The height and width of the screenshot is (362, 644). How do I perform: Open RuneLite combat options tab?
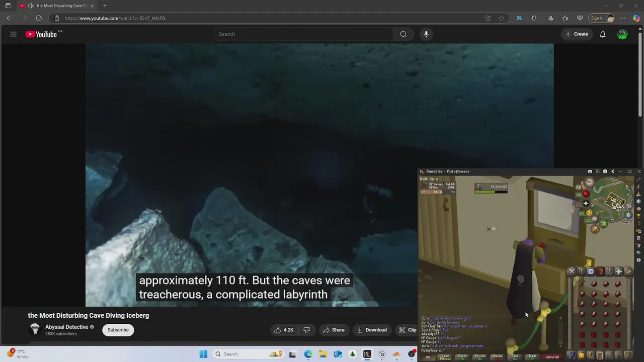click(572, 271)
